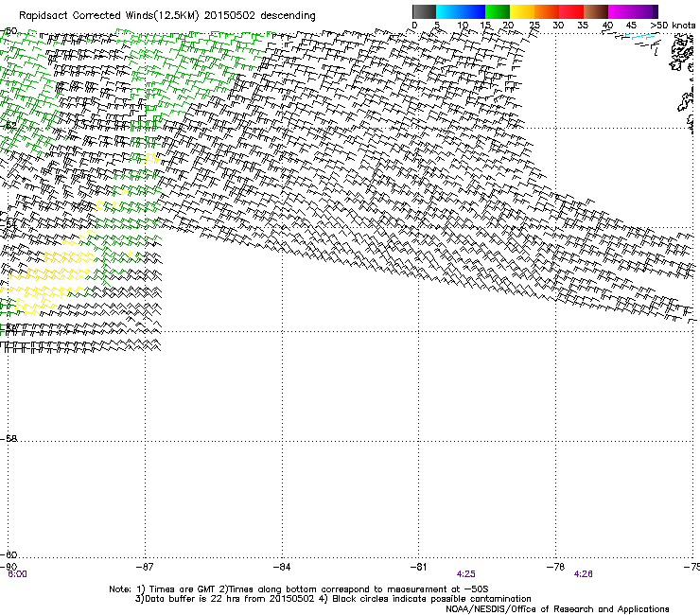Click the '-58' latitude axis label

[9, 439]
